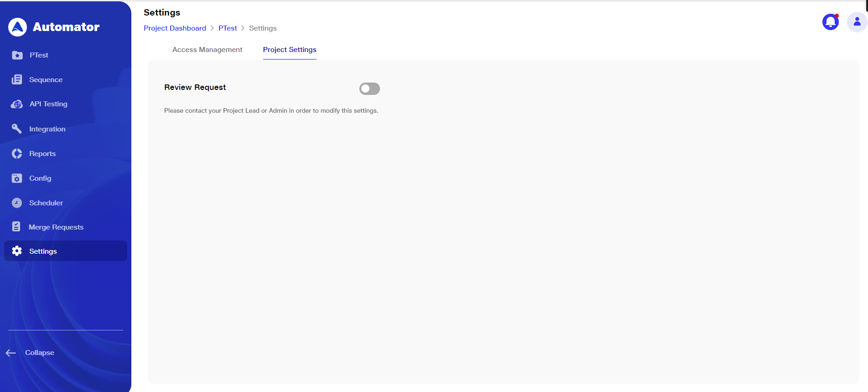Screen dimensions: 868x392
Task: Click the Automator brand name
Action: click(66, 27)
